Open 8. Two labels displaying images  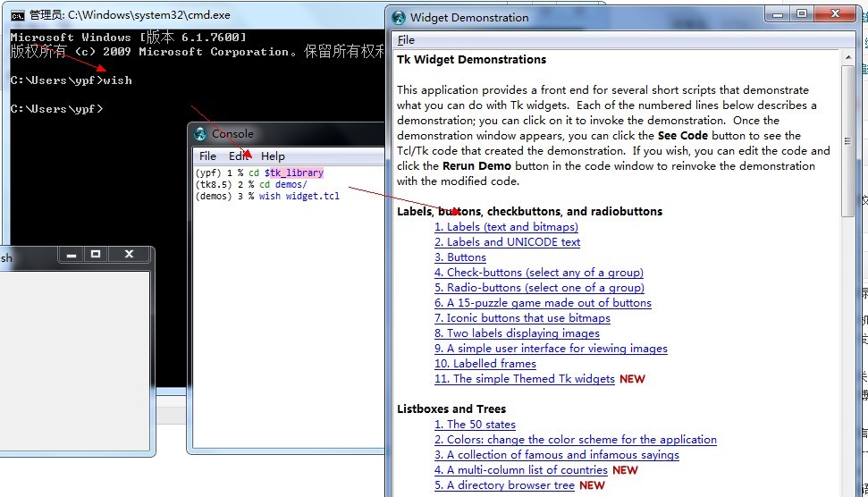[517, 333]
